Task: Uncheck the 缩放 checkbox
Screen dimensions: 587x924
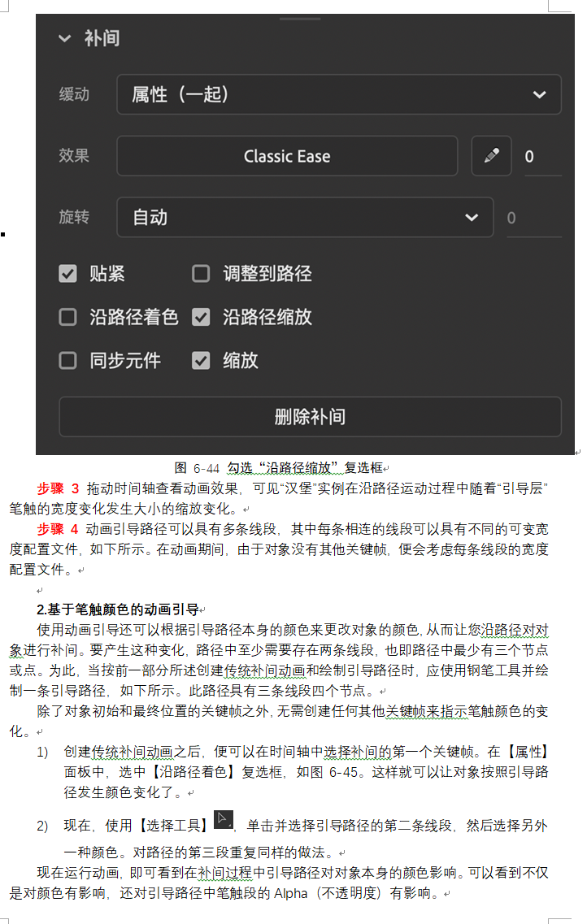Action: pos(201,361)
